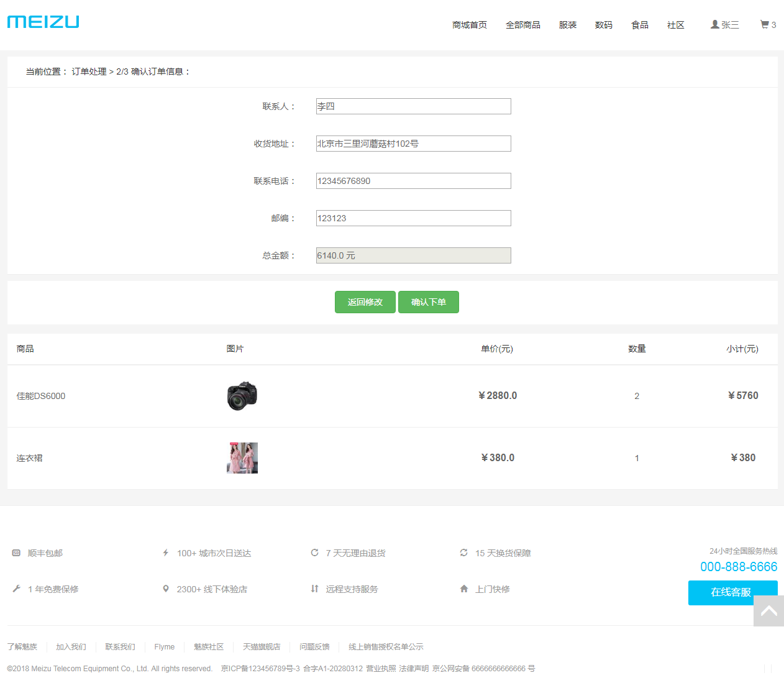This screenshot has width=784, height=688.
Task: Click the 上门快修 text
Action: click(493, 589)
